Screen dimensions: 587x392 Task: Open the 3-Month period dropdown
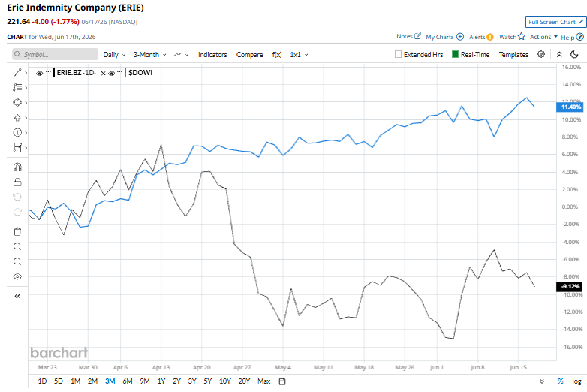(x=149, y=55)
